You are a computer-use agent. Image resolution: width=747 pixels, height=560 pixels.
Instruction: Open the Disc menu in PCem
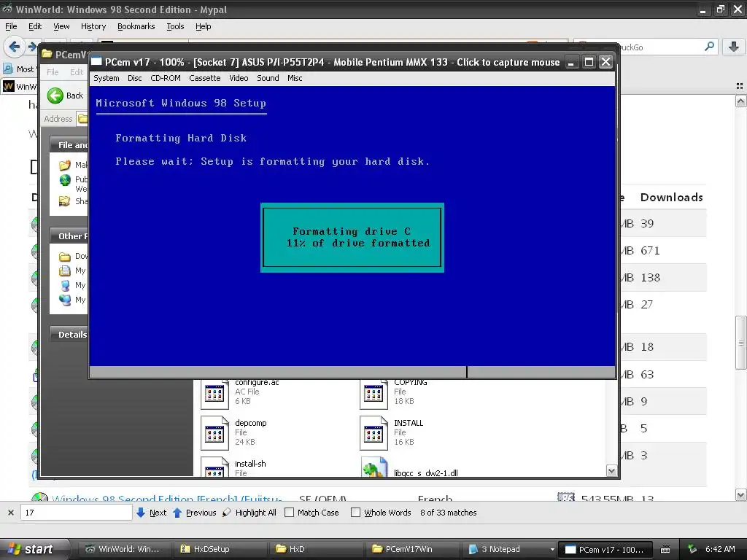click(x=135, y=78)
